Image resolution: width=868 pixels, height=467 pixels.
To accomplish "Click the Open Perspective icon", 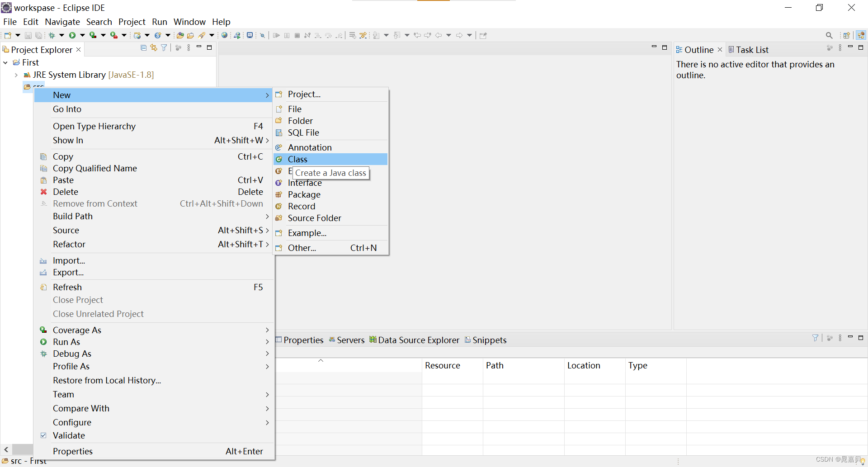I will [847, 35].
